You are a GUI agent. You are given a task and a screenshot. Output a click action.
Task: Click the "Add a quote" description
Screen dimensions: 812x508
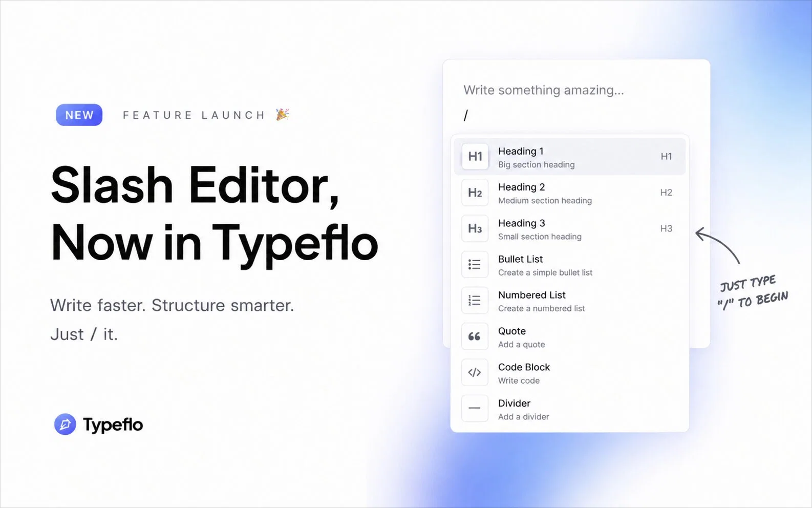(x=521, y=345)
